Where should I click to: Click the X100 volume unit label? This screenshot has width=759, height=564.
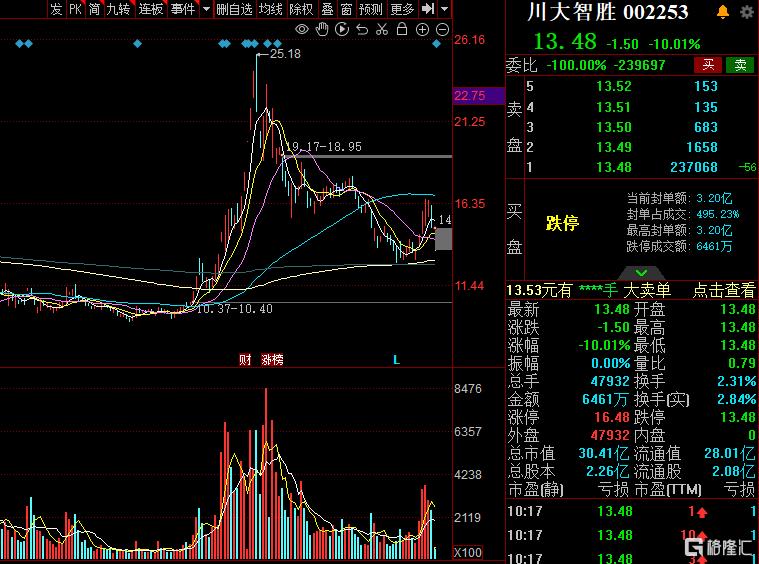[x=468, y=552]
